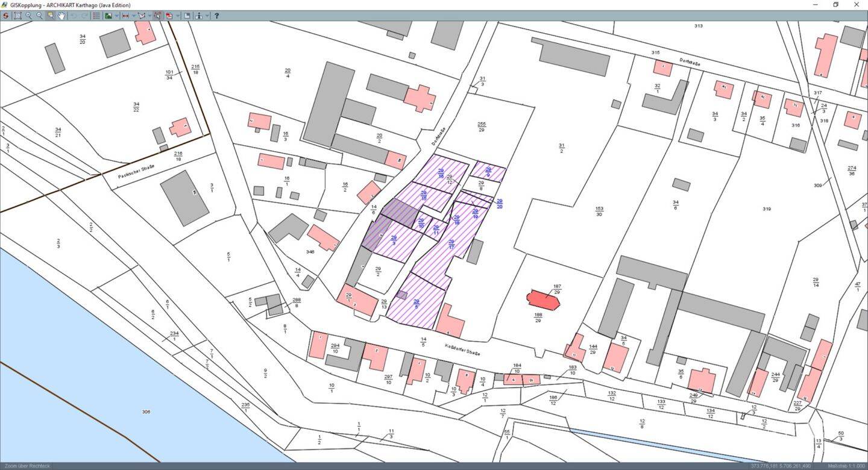Toggle the object selection pointer tool

[x=157, y=16]
